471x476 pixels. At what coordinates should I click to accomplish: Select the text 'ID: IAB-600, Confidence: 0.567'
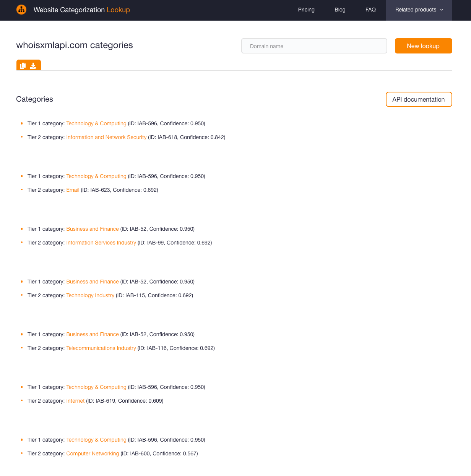(x=159, y=453)
